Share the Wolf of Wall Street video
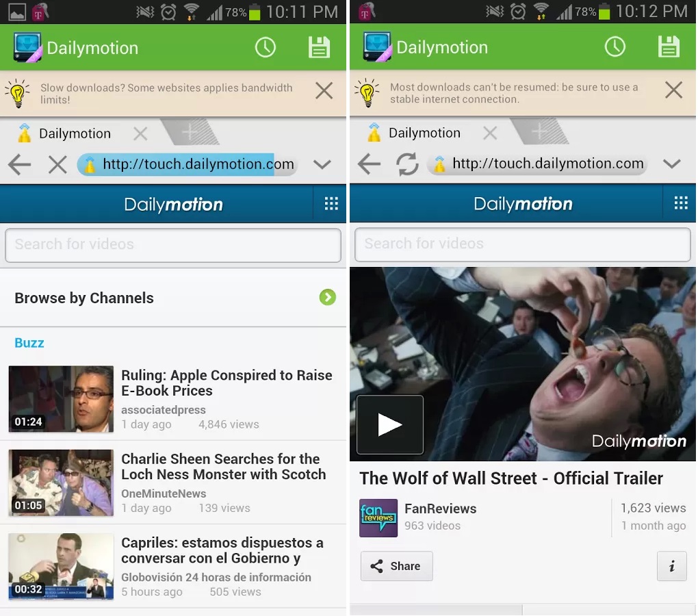 point(396,566)
